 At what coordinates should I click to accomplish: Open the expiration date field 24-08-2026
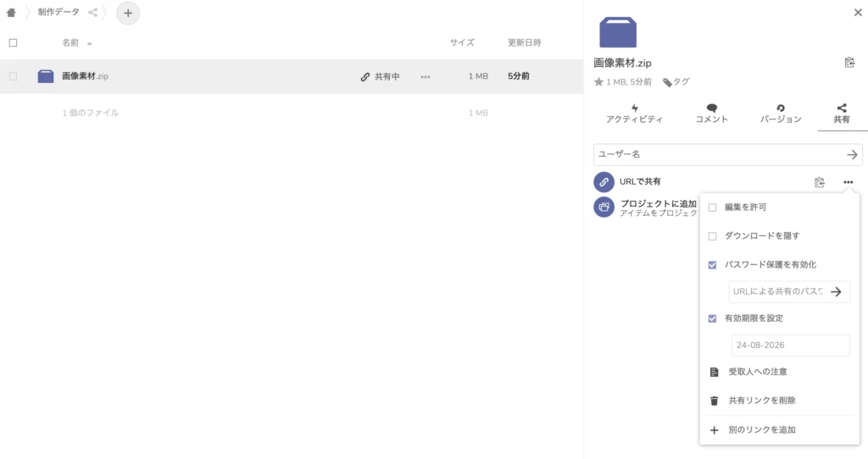point(791,345)
